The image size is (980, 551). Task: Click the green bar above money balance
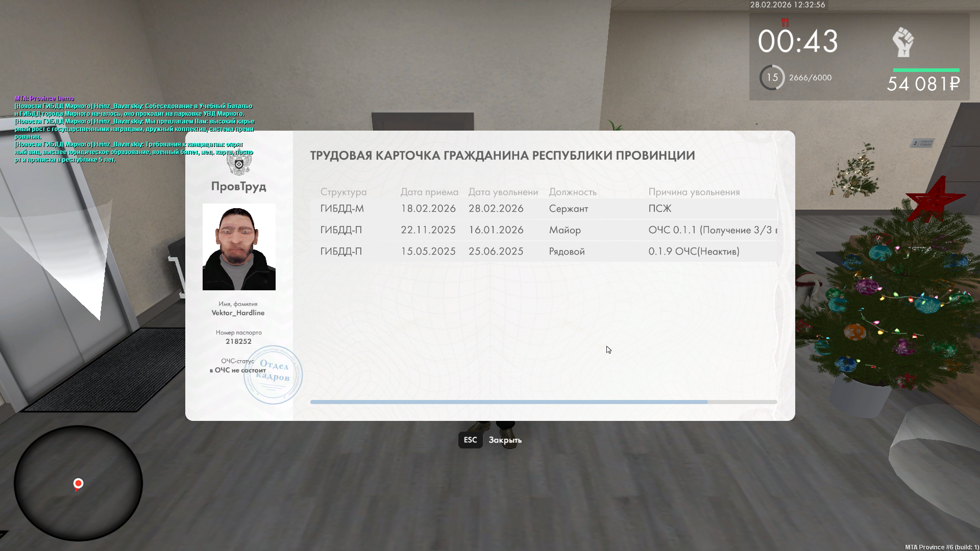click(x=926, y=70)
